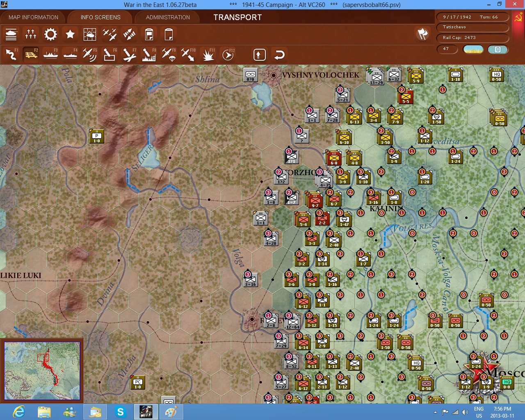Screen dimensions: 525x420
Task: Select F9 air transport parachute mode
Action: 169,55
